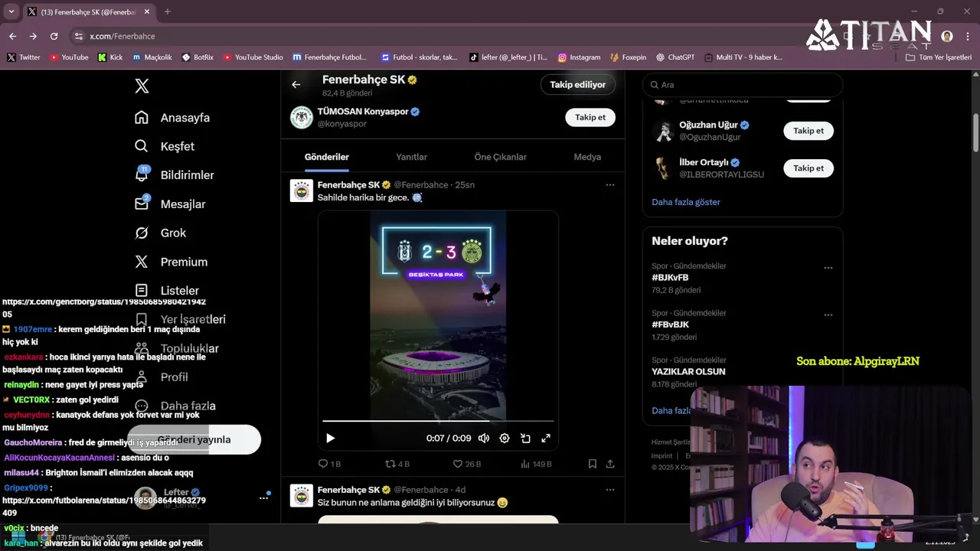Open the X logo home icon

coord(142,86)
